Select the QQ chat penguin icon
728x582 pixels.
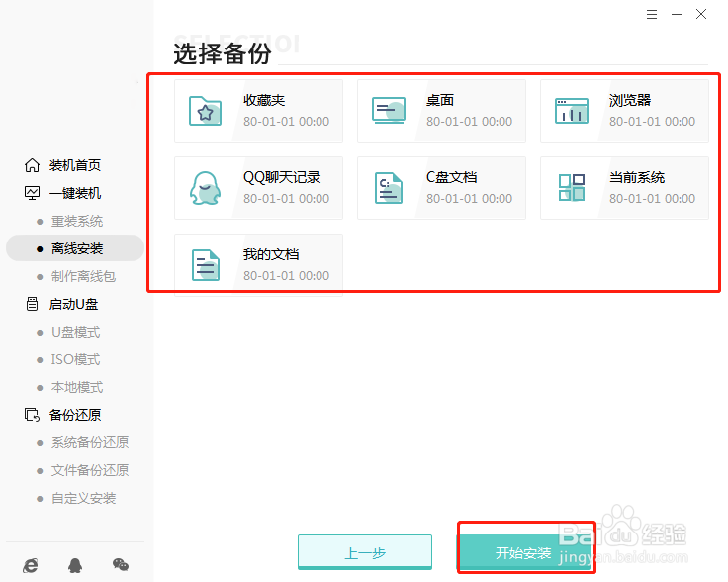click(205, 188)
